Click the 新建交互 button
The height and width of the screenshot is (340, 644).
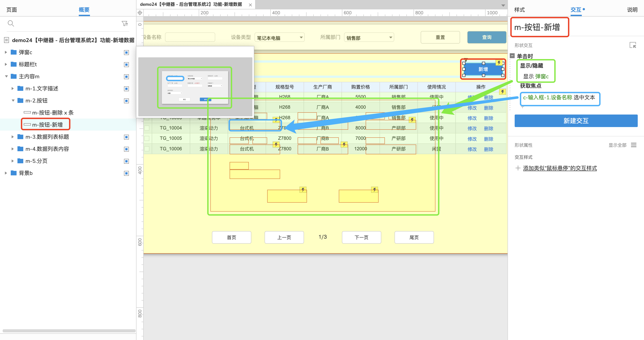tap(576, 121)
